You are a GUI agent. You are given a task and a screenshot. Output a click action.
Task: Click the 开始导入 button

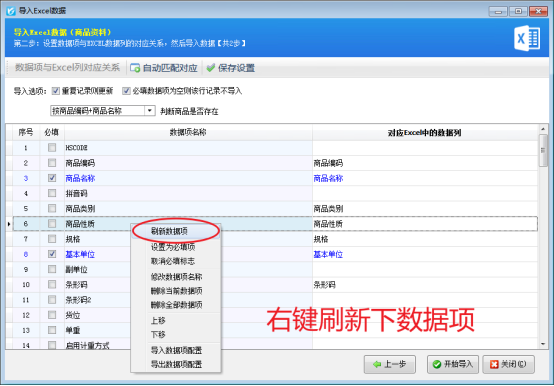tap(453, 364)
